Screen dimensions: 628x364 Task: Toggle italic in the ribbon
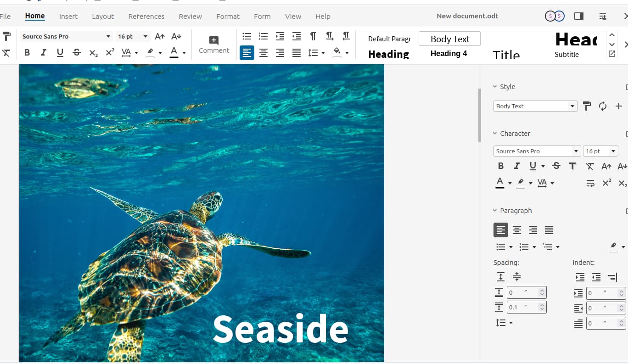coord(44,53)
